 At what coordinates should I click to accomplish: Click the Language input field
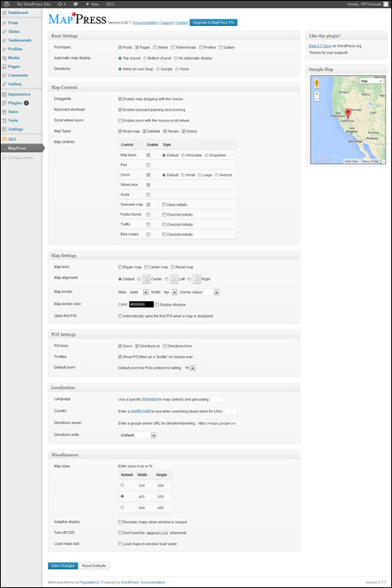coord(217,399)
